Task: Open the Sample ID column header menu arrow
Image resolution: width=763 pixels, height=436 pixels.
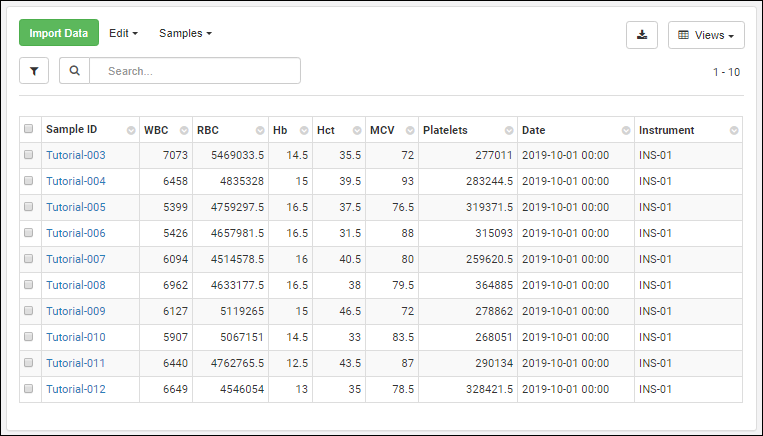Action: pyautogui.click(x=131, y=131)
